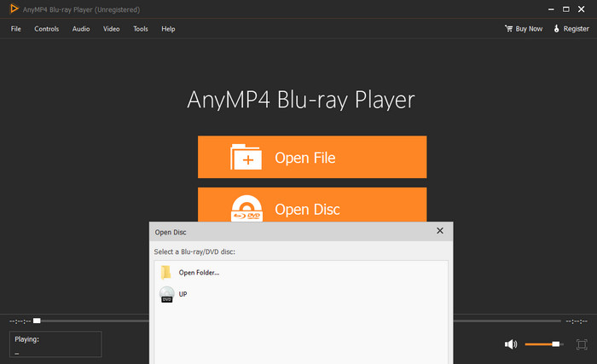The image size is (597, 364).
Task: Open the File menu
Action: coord(16,29)
